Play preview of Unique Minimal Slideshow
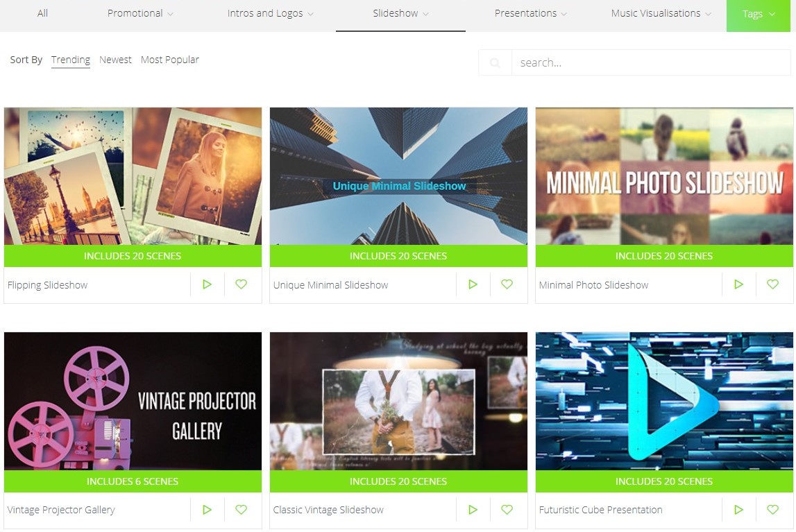Image resolution: width=796 pixels, height=532 pixels. (473, 284)
